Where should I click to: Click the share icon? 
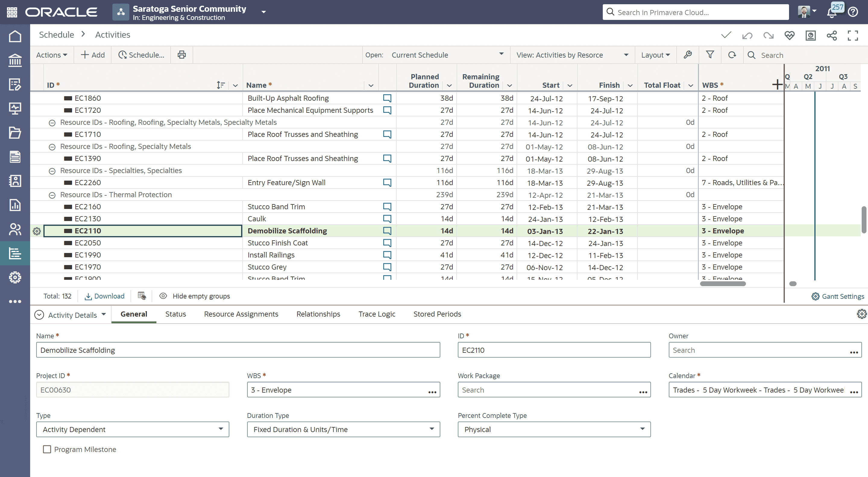832,35
